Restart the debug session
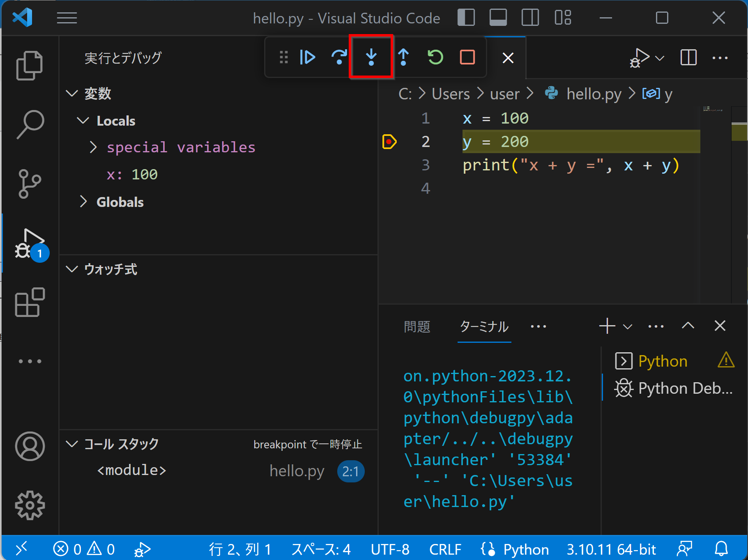This screenshot has height=560, width=748. pos(435,57)
